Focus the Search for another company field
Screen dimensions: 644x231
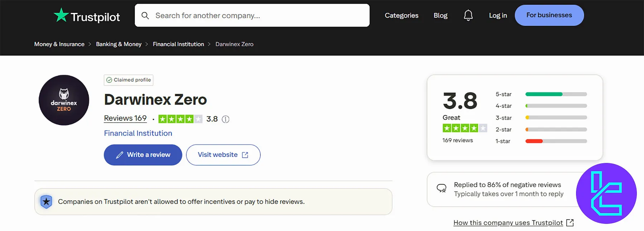point(252,15)
